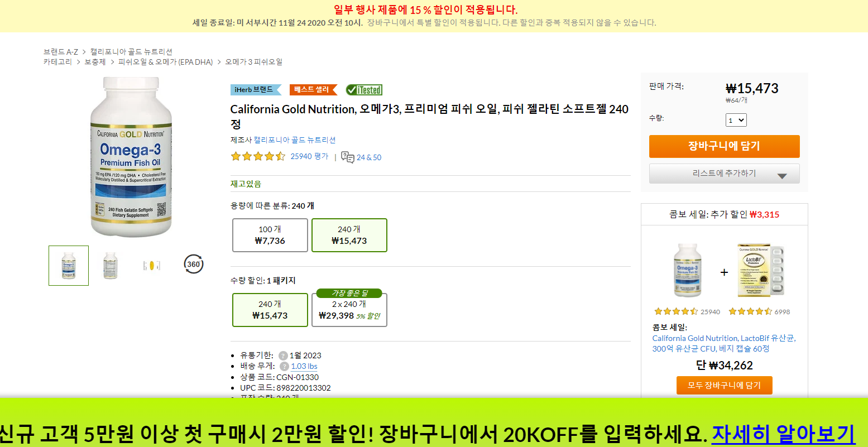Image resolution: width=868 pixels, height=447 pixels.
Task: Open 자세히 알아보기 link in green banner
Action: pyautogui.click(x=783, y=434)
